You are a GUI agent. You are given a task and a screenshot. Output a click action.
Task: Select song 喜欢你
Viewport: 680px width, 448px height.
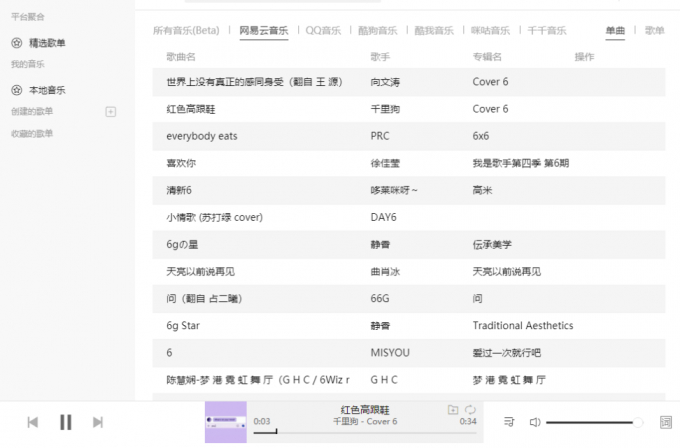181,164
